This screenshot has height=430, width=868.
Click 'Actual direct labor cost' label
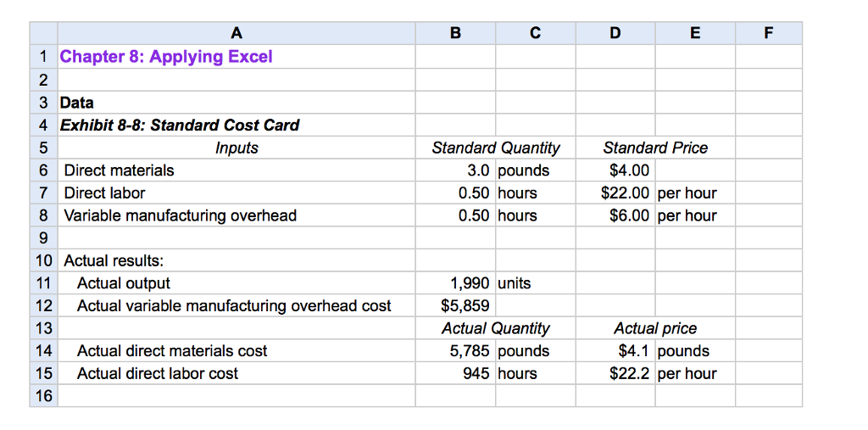(x=236, y=373)
